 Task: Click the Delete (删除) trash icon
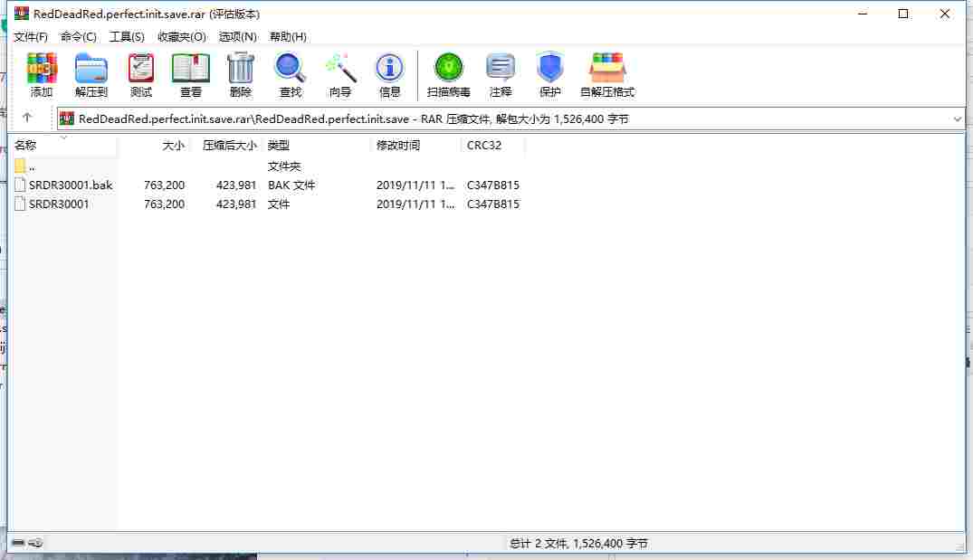point(240,68)
